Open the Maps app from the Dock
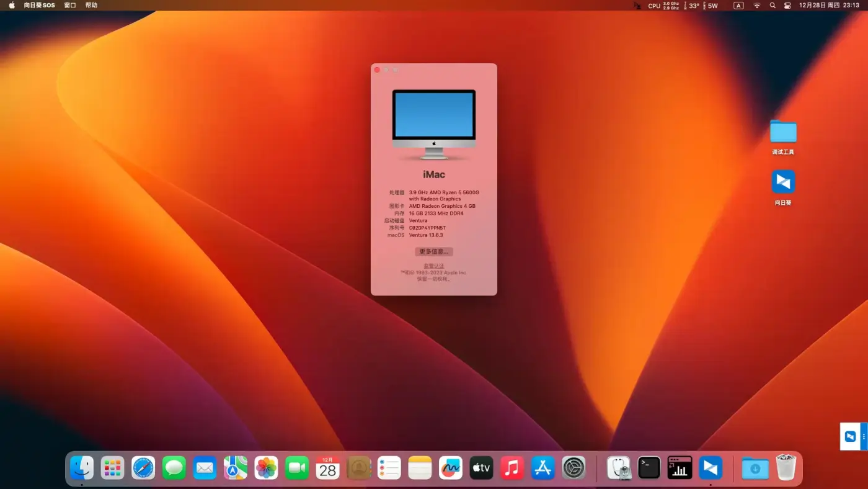 [x=235, y=468]
